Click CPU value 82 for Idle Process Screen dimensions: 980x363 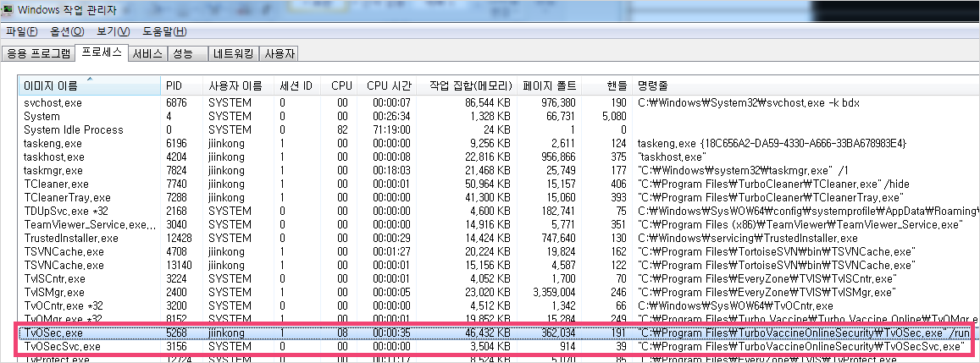coord(342,130)
